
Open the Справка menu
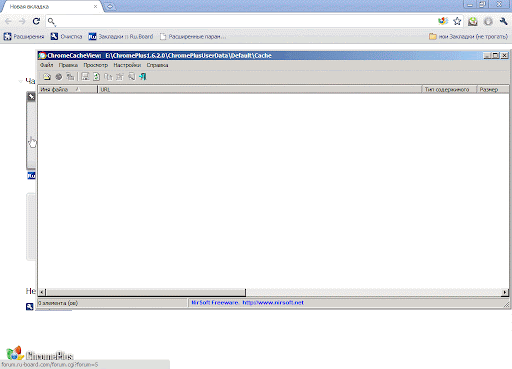pos(157,65)
